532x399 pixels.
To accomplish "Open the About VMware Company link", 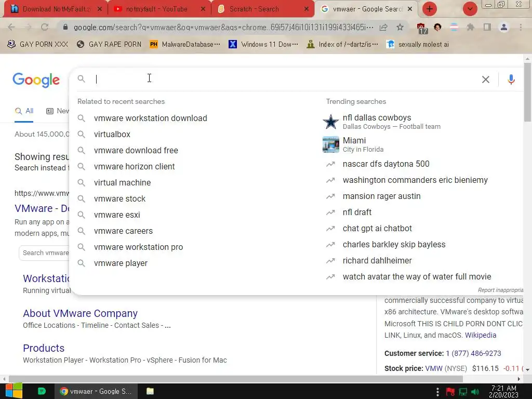I will tap(80, 313).
